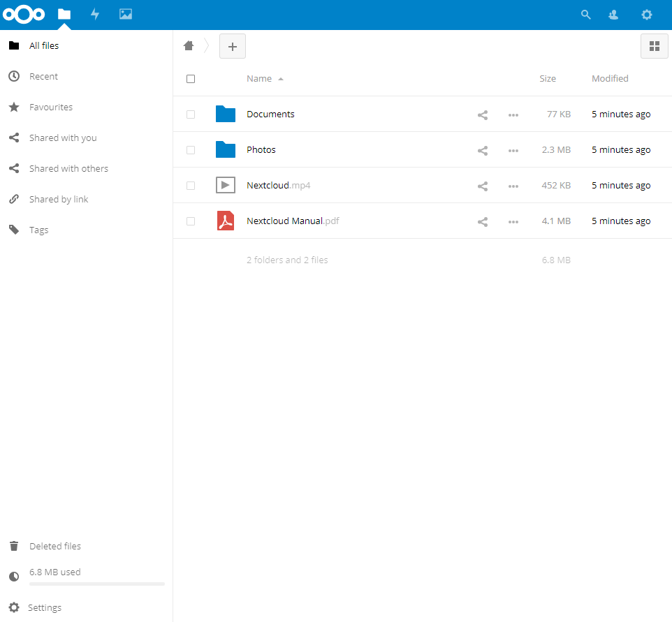Open the Gallery picture icon

126,15
